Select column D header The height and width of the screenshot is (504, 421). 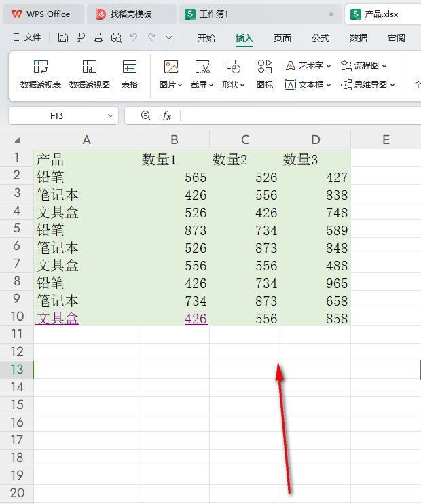click(x=316, y=140)
